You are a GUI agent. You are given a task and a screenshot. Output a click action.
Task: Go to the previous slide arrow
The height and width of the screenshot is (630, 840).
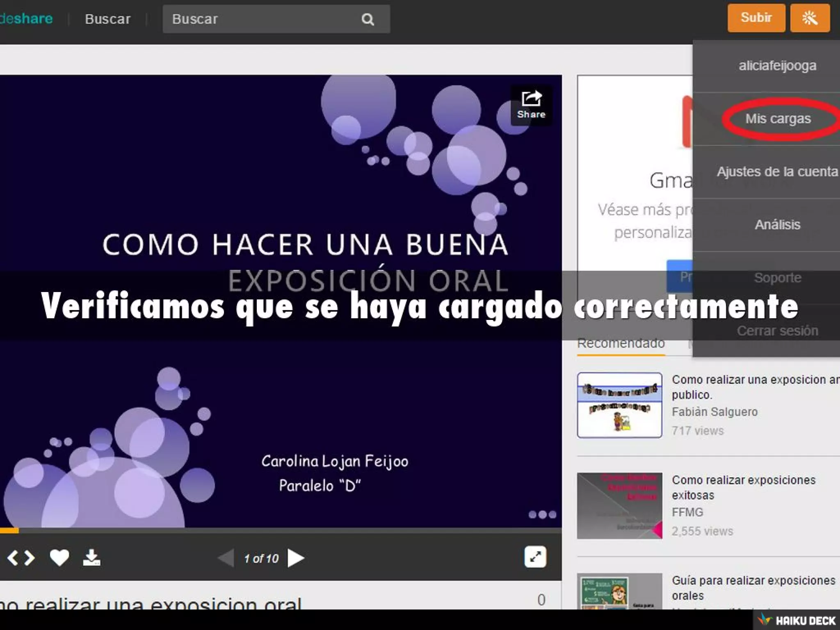[226, 558]
